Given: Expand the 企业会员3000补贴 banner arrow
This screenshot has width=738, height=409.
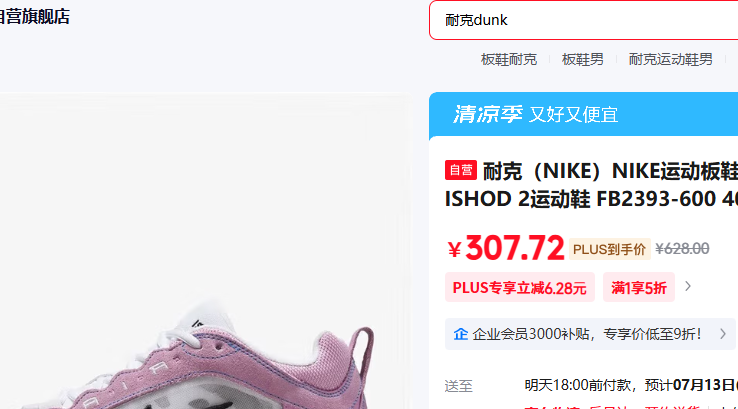Looking at the screenshot, I should (722, 334).
